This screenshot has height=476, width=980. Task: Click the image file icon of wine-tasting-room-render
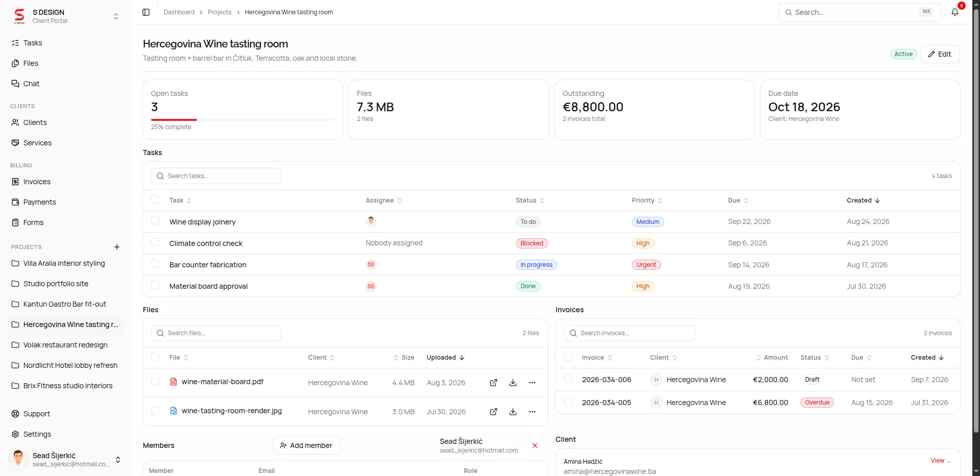coord(174,411)
